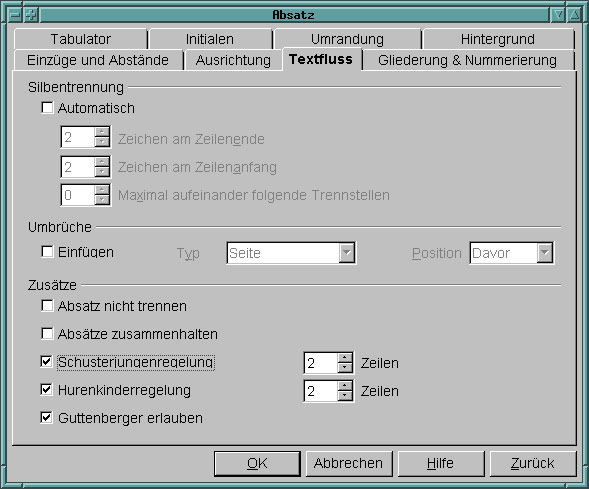
Task: Decrease the Schusterjungenregelung Zeilen spinner value
Action: point(344,368)
